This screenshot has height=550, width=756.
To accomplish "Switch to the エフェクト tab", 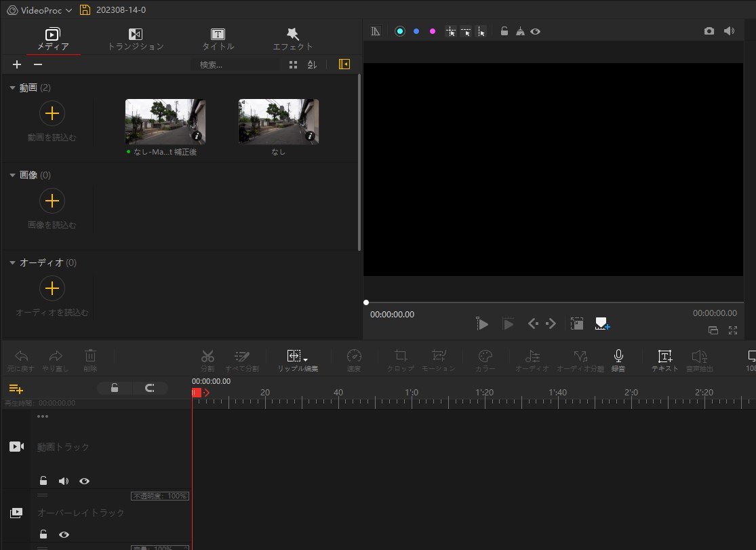I will point(293,39).
